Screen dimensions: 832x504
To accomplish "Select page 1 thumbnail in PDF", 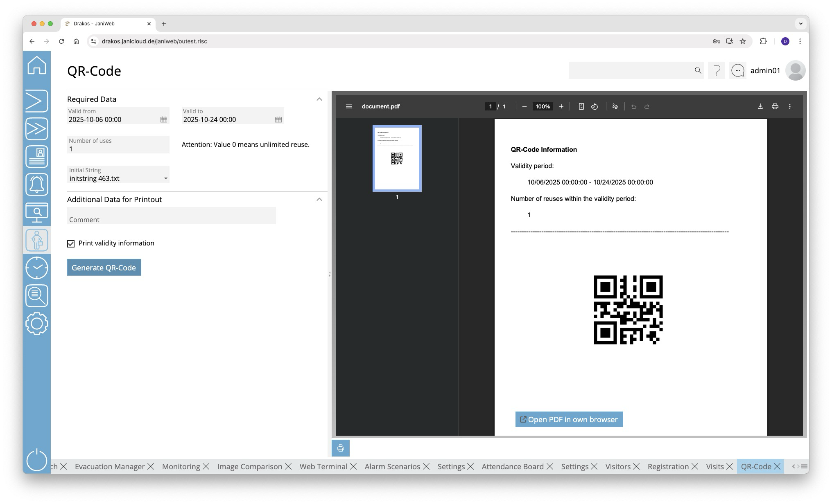I will (397, 158).
